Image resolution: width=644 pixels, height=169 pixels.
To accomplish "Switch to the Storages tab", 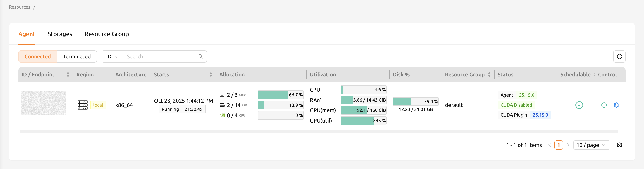I will (60, 34).
